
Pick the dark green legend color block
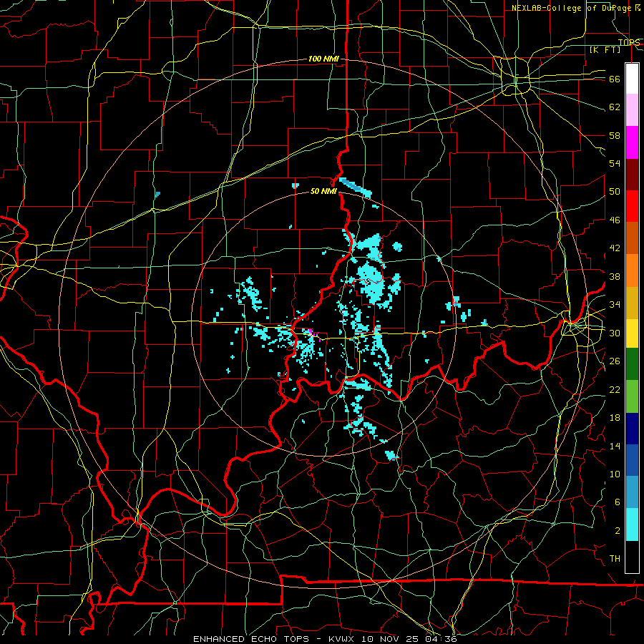pyautogui.click(x=632, y=364)
